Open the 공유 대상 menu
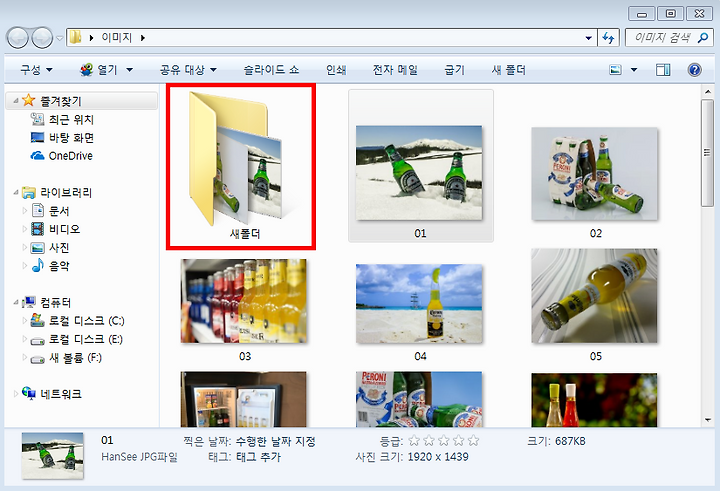This screenshot has width=720, height=491. click(x=188, y=70)
